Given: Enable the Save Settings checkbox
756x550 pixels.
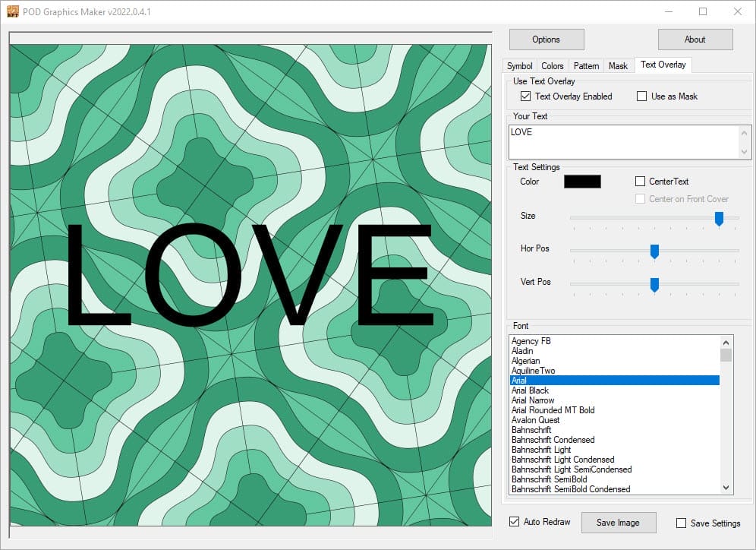Looking at the screenshot, I should point(681,523).
